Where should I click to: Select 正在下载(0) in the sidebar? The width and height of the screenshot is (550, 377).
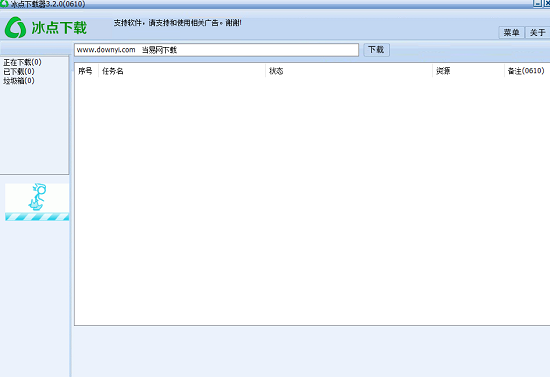(x=22, y=62)
